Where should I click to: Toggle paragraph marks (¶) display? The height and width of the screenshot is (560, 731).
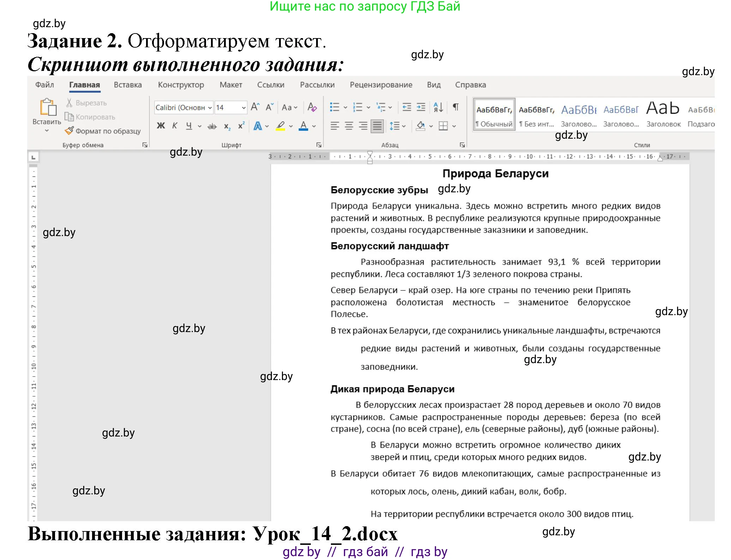click(456, 107)
